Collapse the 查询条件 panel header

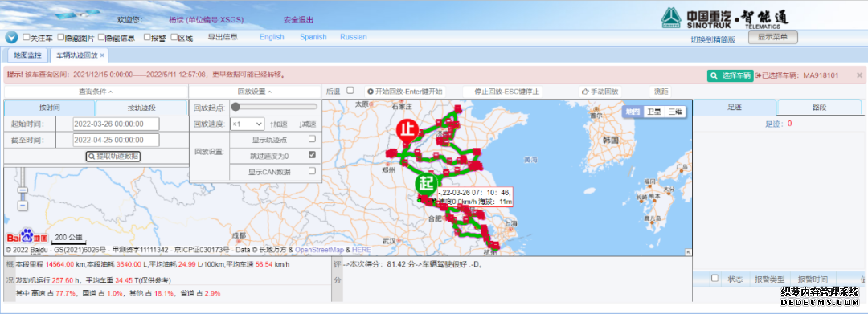[96, 92]
